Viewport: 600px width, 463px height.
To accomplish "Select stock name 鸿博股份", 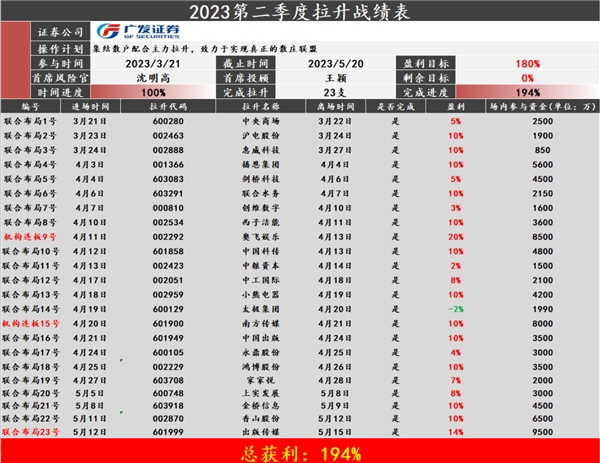I will 261,367.
